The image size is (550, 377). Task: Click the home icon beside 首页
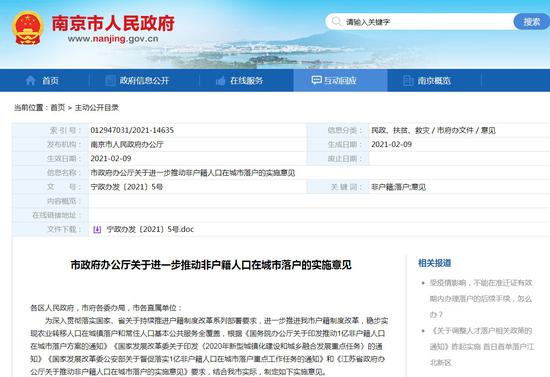click(31, 81)
